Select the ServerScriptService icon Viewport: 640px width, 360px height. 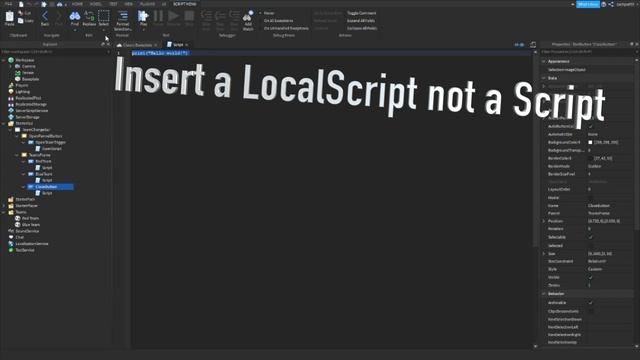pyautogui.click(x=11, y=111)
